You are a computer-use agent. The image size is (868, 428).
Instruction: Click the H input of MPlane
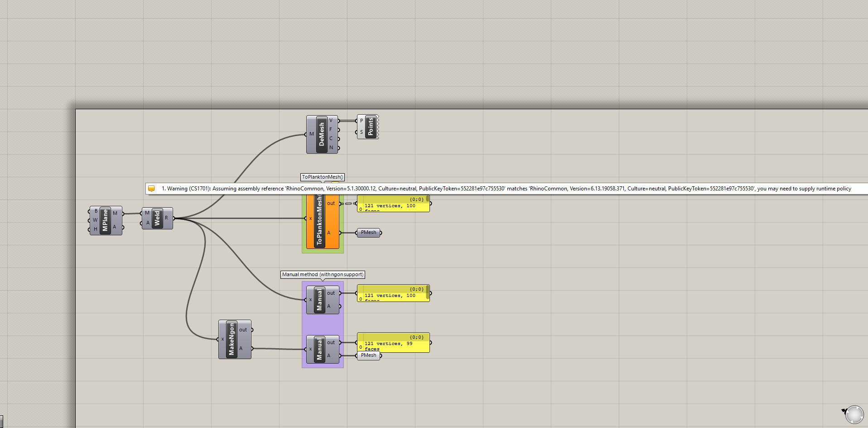[96, 229]
